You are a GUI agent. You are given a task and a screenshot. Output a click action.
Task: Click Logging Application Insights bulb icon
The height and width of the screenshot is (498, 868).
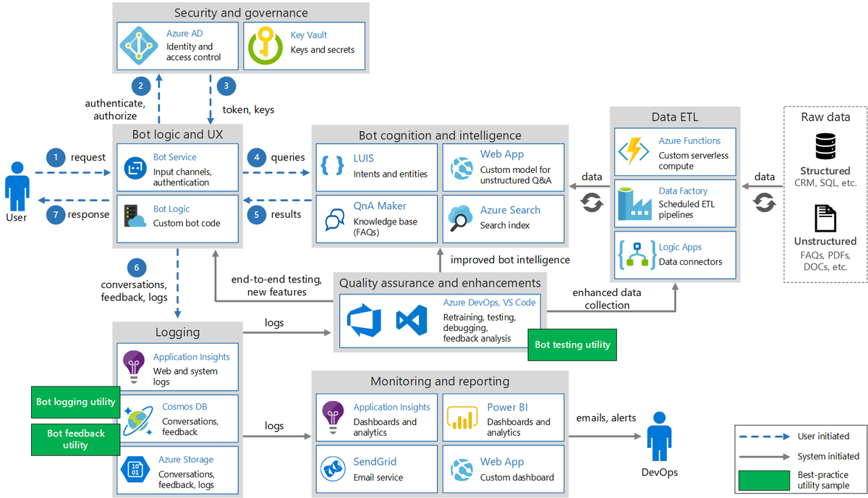(x=135, y=368)
